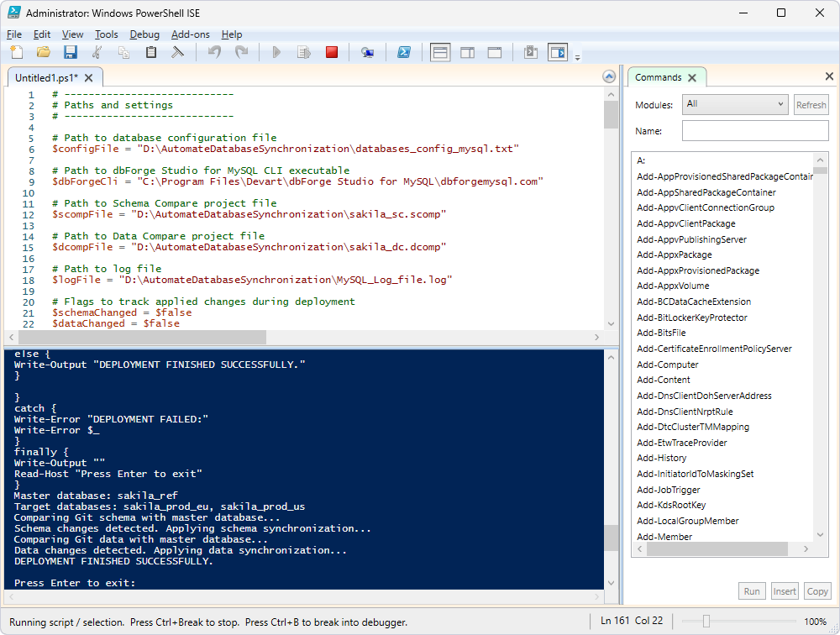Create a new script file
Screen dimensions: 840x635
[x=16, y=51]
